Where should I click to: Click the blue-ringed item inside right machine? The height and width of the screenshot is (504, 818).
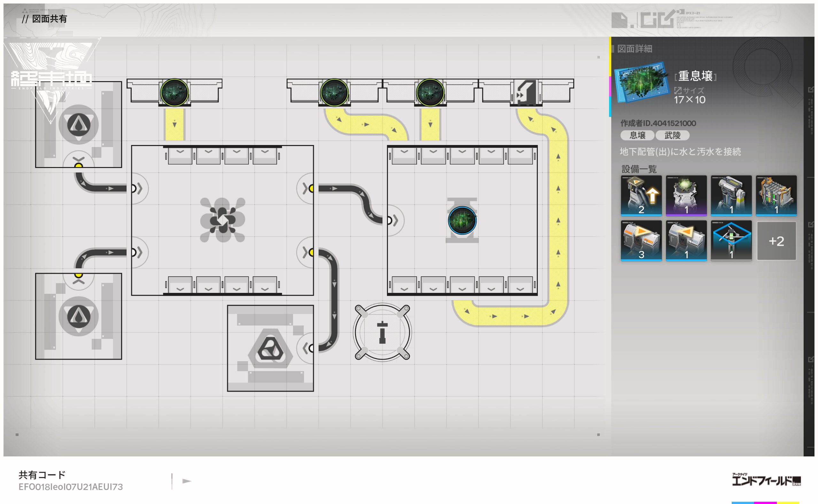(x=462, y=220)
